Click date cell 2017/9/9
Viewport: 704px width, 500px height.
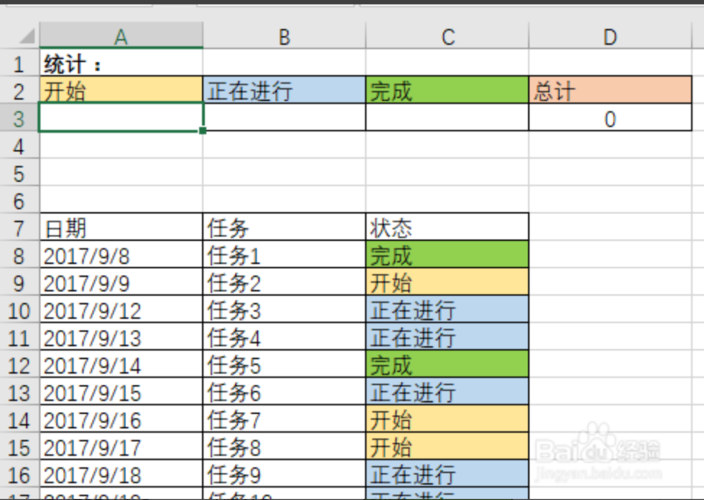point(121,283)
